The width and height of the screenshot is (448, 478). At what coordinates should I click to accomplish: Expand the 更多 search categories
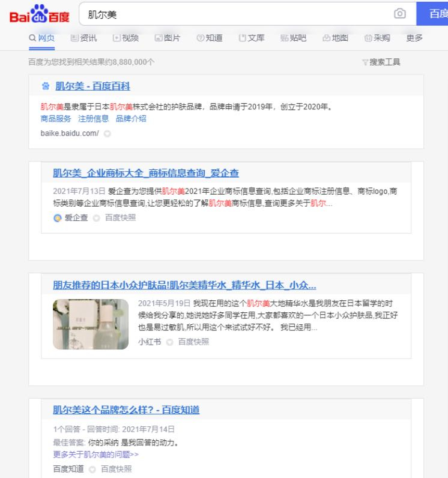[414, 38]
